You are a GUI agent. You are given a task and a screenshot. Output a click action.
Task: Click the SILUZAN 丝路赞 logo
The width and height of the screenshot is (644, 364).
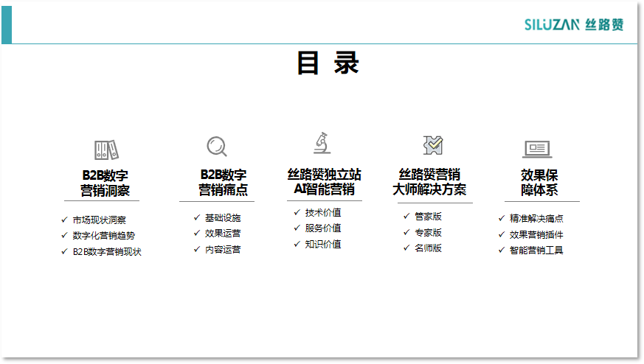pyautogui.click(x=574, y=24)
